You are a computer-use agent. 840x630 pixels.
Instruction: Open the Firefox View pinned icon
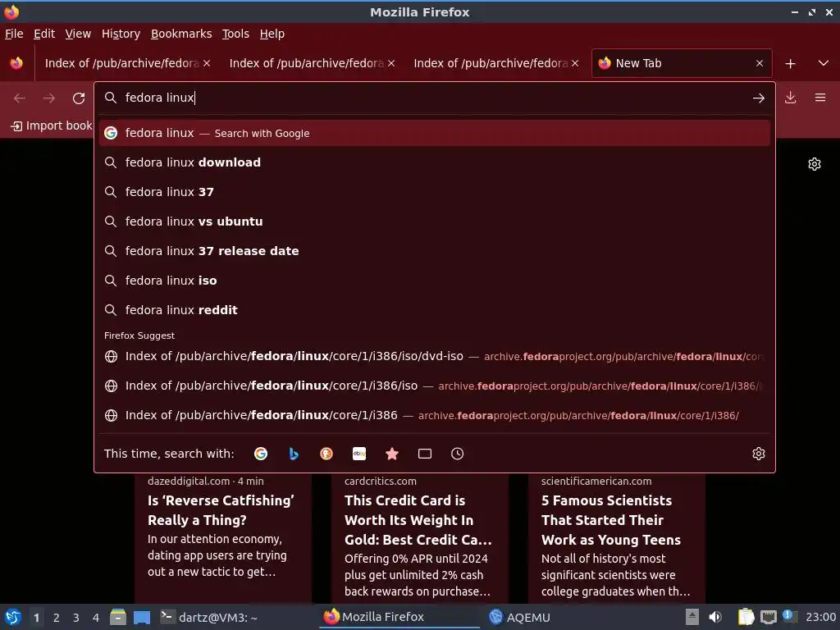[x=16, y=63]
